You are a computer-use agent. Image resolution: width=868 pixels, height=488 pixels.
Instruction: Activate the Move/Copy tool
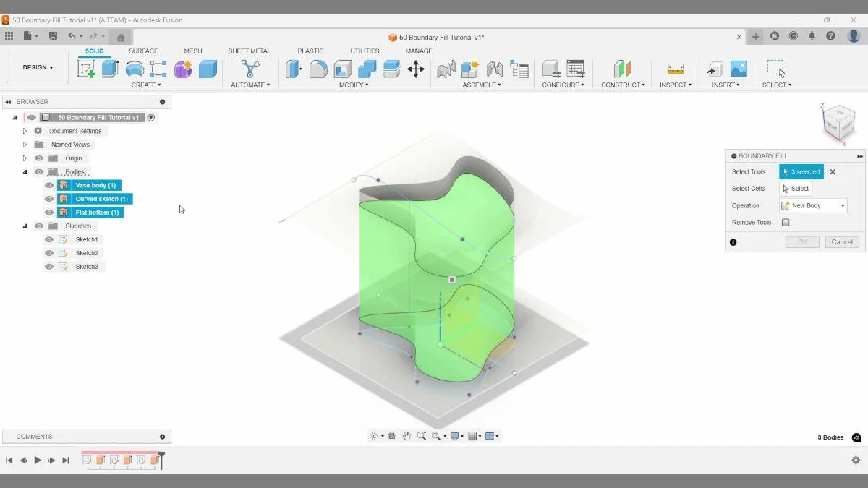416,69
